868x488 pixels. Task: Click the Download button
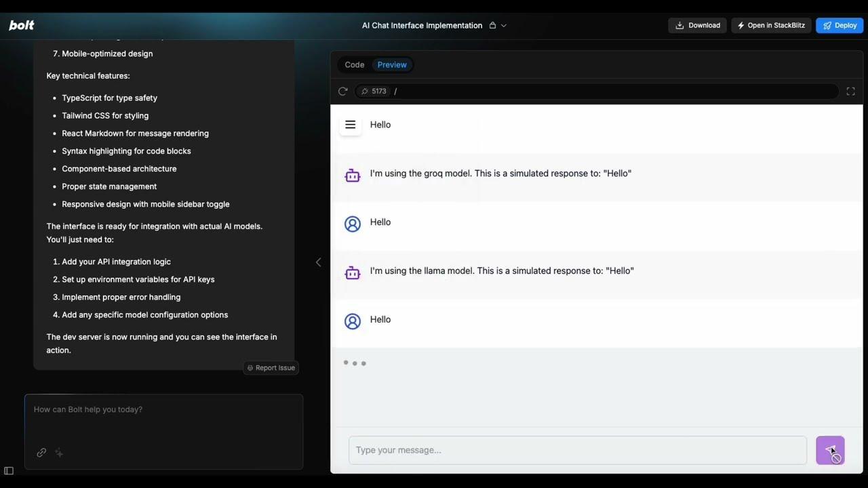[x=697, y=26]
